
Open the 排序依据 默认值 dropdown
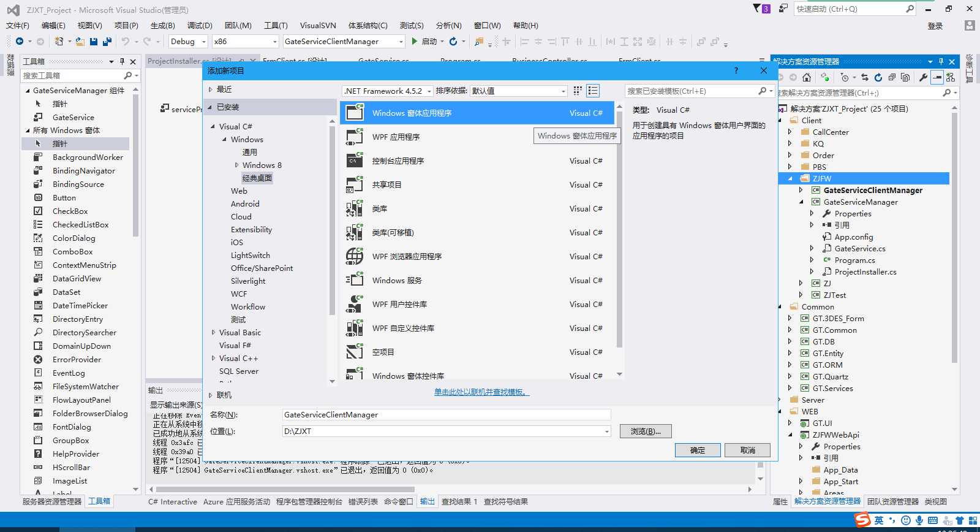pyautogui.click(x=519, y=91)
